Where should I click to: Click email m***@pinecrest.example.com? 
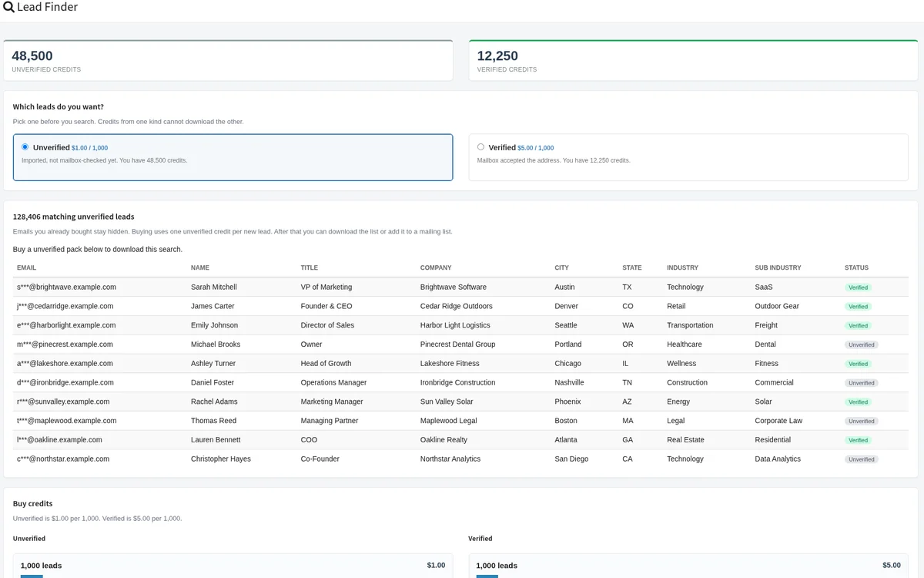[x=65, y=344]
